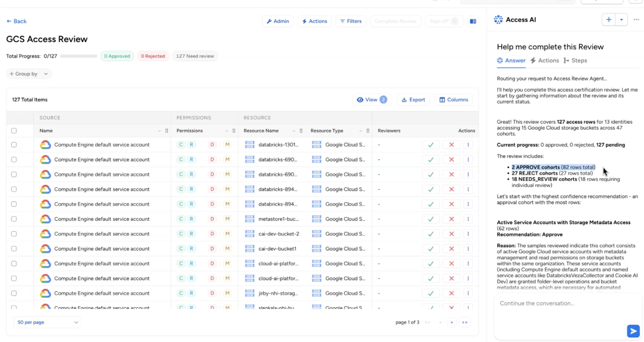
Task: Click the Export button
Action: 413,100
